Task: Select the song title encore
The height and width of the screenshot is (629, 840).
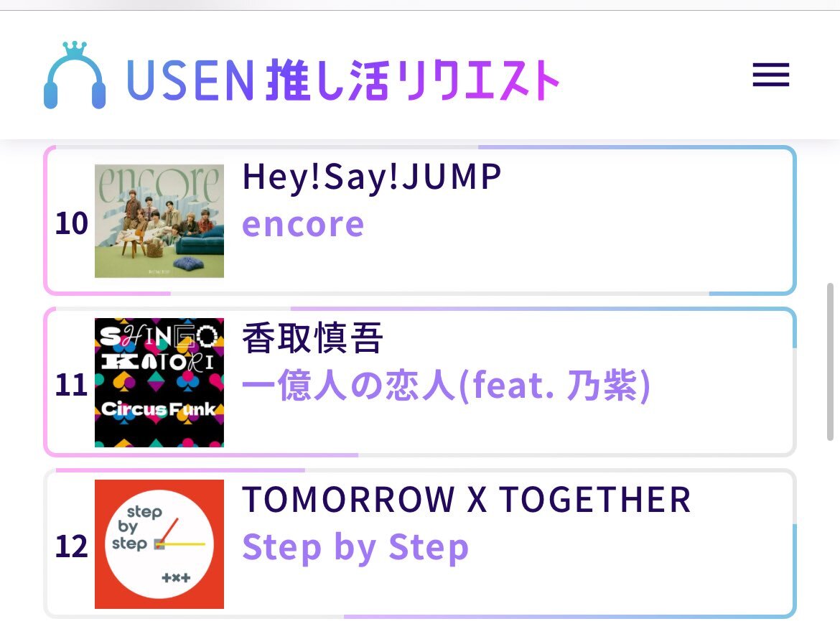Action: coord(303,225)
